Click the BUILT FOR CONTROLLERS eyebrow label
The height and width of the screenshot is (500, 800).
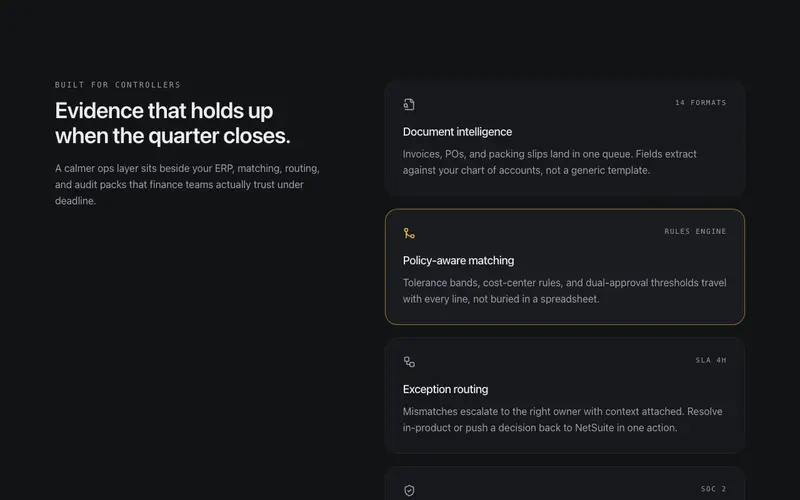118,85
